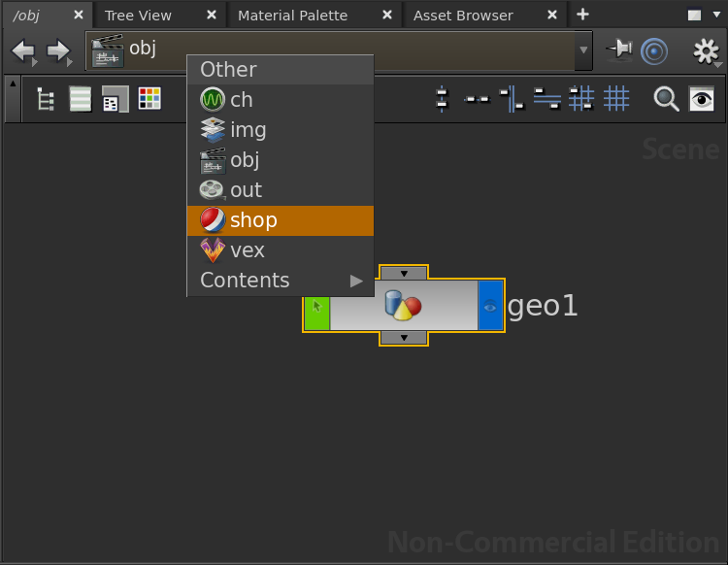Toggle the geo1 display flag
The height and width of the screenshot is (565, 728).
click(491, 306)
